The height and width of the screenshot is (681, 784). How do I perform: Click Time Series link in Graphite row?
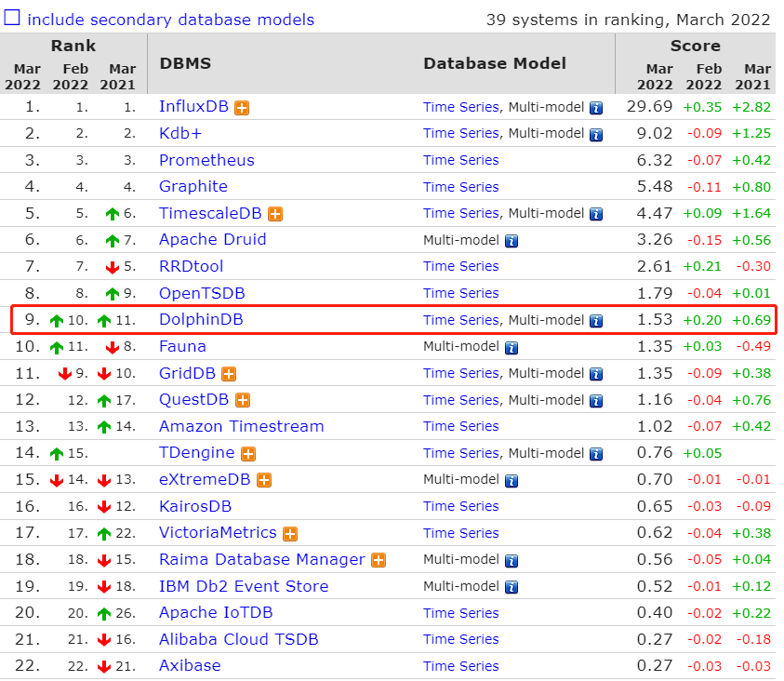(x=461, y=186)
